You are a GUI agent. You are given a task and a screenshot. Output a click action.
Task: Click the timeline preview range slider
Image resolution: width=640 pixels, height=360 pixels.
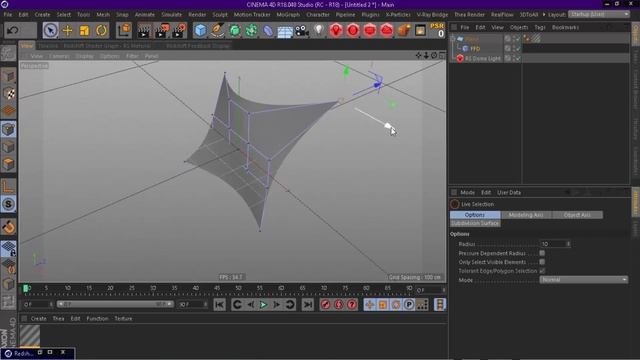point(115,304)
